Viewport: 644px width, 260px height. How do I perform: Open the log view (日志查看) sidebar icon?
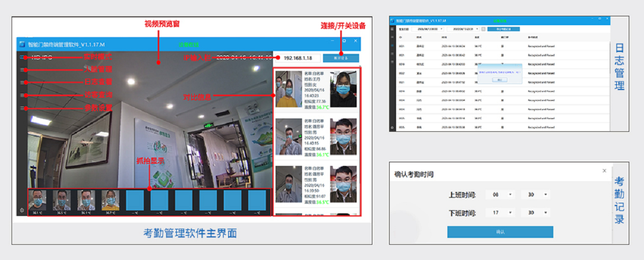[22, 82]
